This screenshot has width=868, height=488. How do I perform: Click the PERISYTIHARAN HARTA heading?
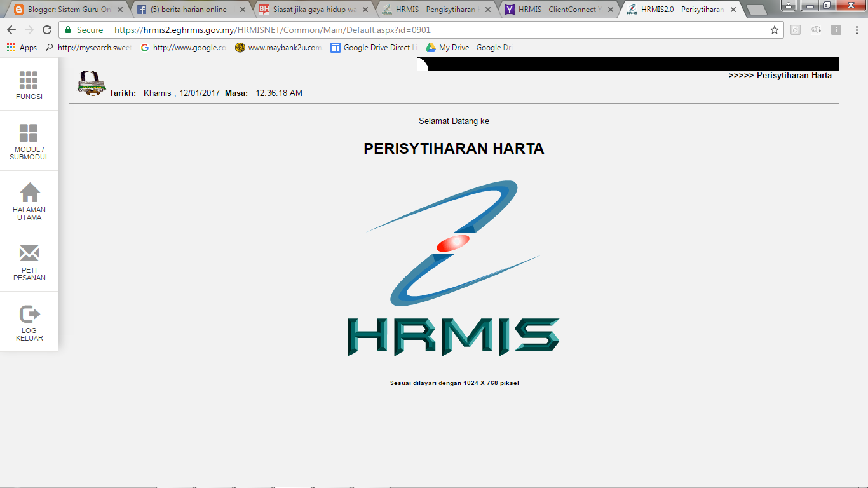454,149
